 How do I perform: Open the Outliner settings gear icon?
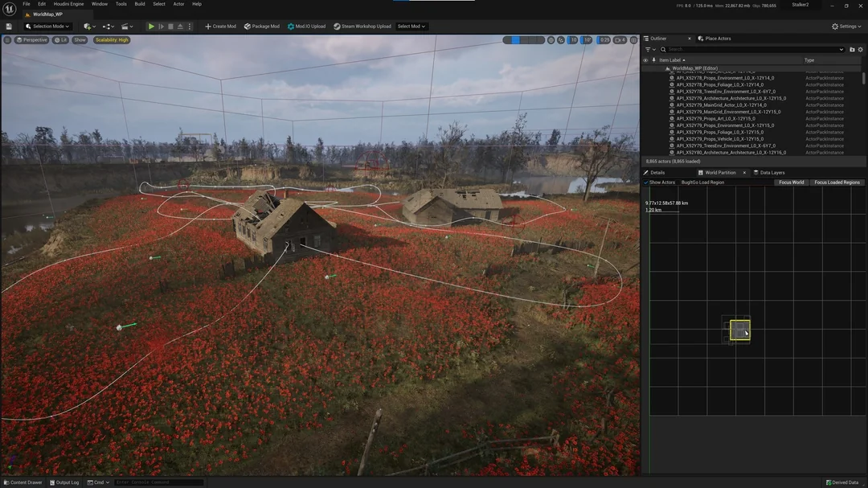861,49
